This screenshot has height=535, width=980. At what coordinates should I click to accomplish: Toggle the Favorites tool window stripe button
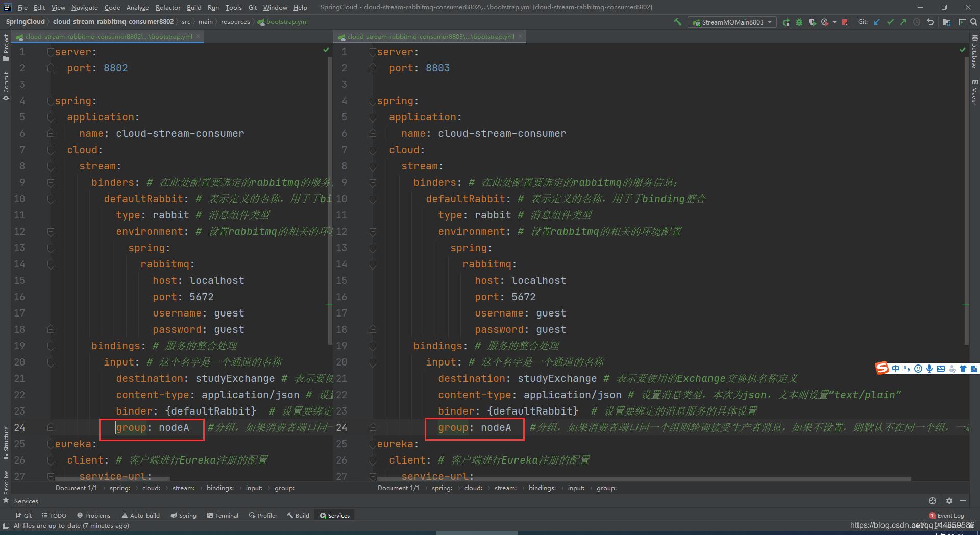[x=6, y=486]
